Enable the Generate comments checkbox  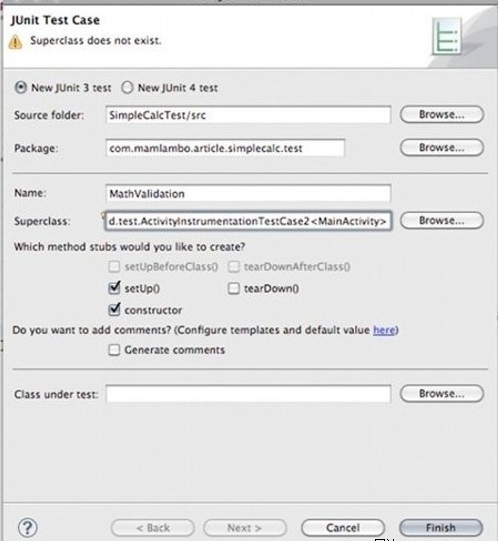[x=114, y=350]
